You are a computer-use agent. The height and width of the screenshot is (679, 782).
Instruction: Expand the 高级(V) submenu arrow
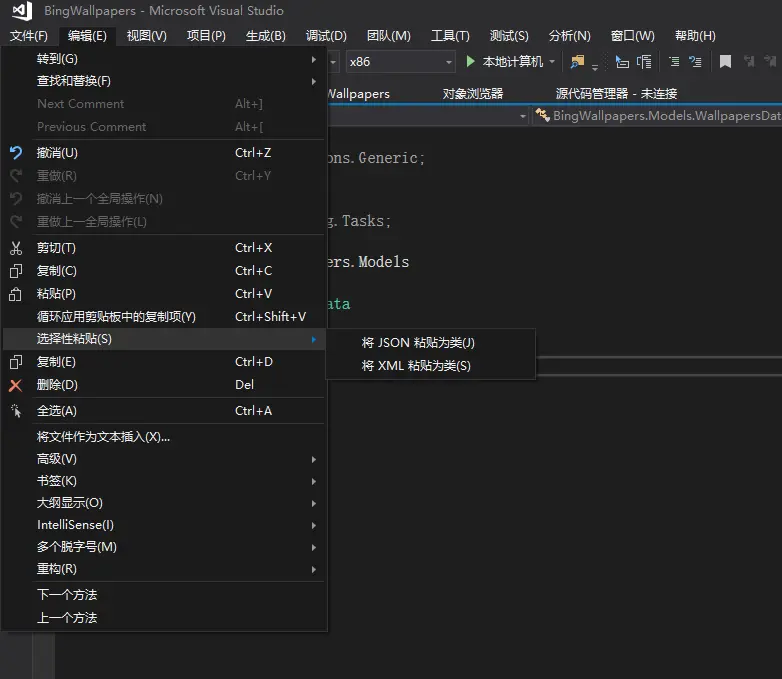(314, 459)
